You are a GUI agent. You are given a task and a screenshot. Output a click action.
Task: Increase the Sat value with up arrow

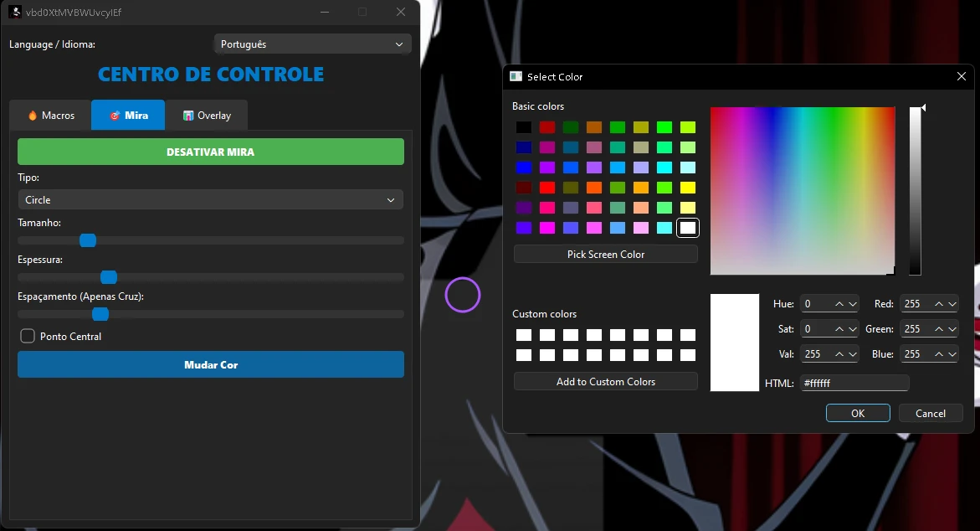(x=839, y=329)
